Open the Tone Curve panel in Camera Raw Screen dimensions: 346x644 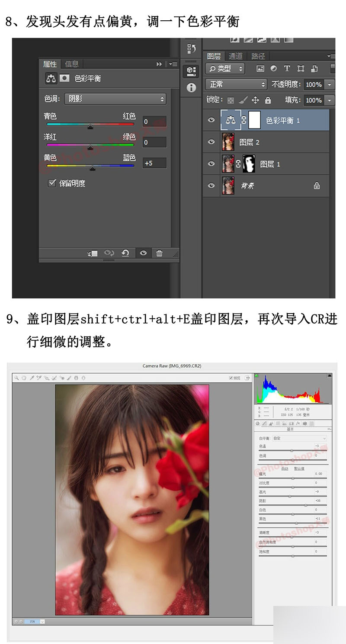[264, 423]
